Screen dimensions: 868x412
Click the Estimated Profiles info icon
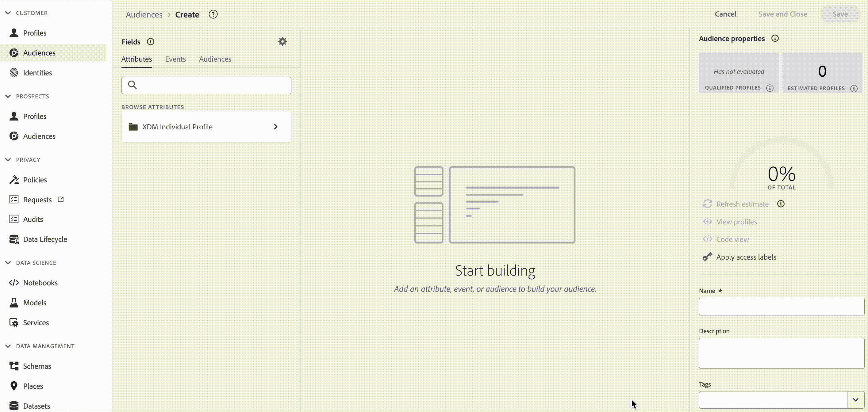[854, 89]
